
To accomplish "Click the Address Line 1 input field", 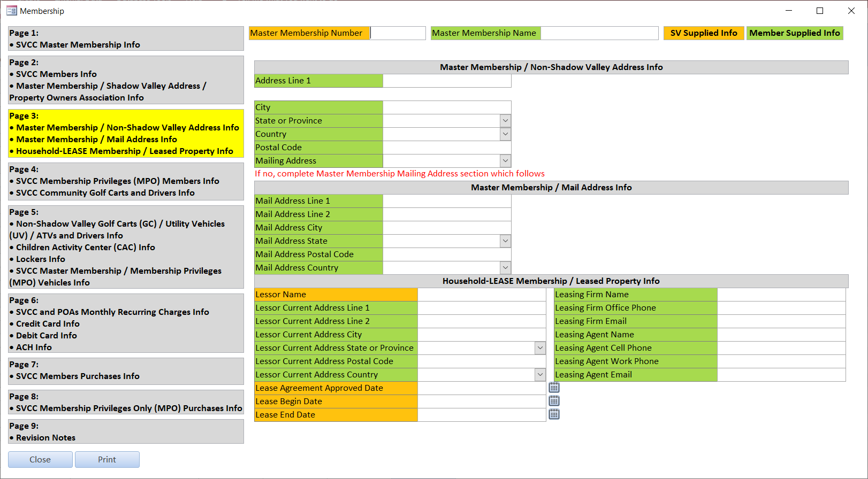I will click(x=447, y=81).
